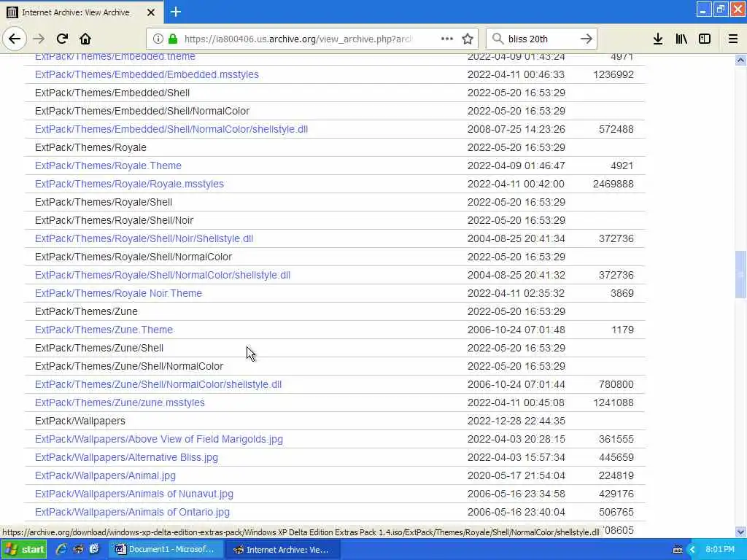Go back to the previous page
The width and height of the screenshot is (747, 560).
coord(15,39)
